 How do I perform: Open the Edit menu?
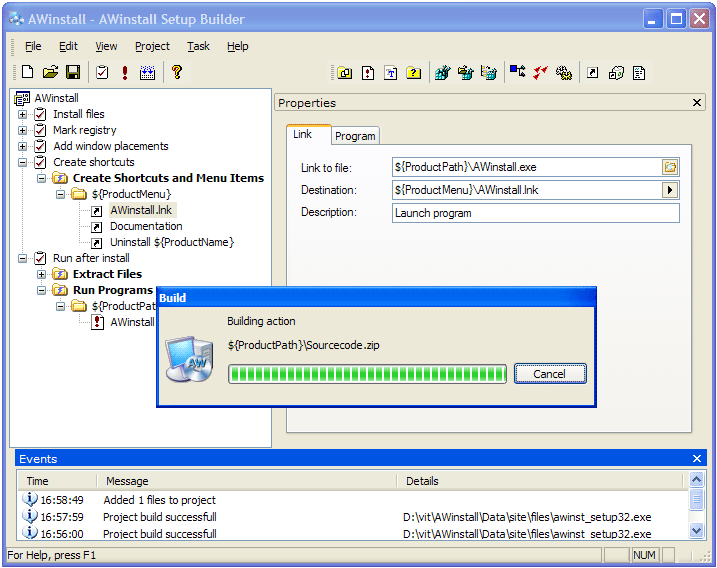coord(68,46)
